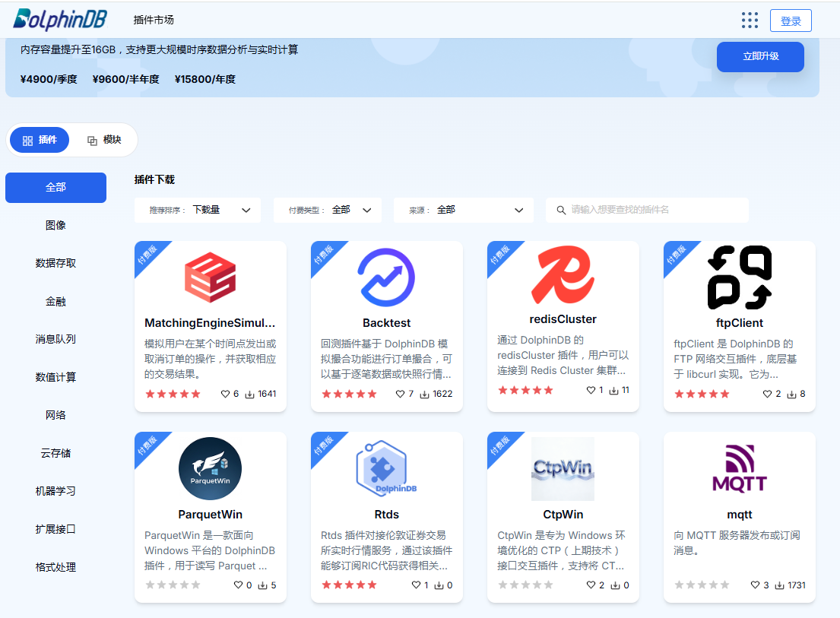This screenshot has width=840, height=618.
Task: Click ParquetWin download icon
Action: [262, 586]
